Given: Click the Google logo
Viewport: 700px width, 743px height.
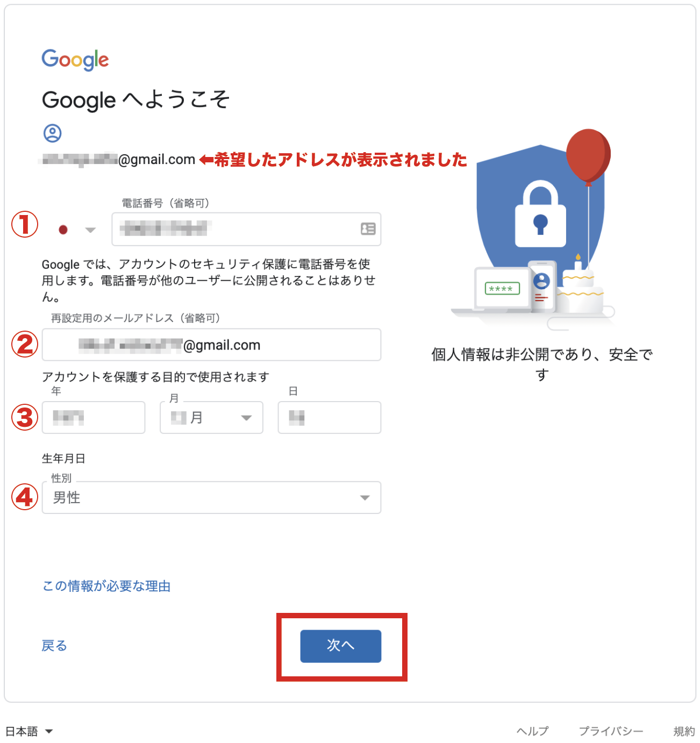Looking at the screenshot, I should coord(75,60).
